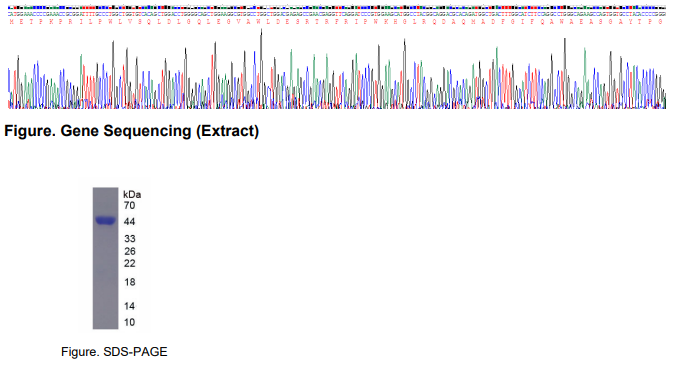Select the 'Figure. Gene Sequencing (Extract)' caption
This screenshot has width=674, height=365.
[x=132, y=131]
